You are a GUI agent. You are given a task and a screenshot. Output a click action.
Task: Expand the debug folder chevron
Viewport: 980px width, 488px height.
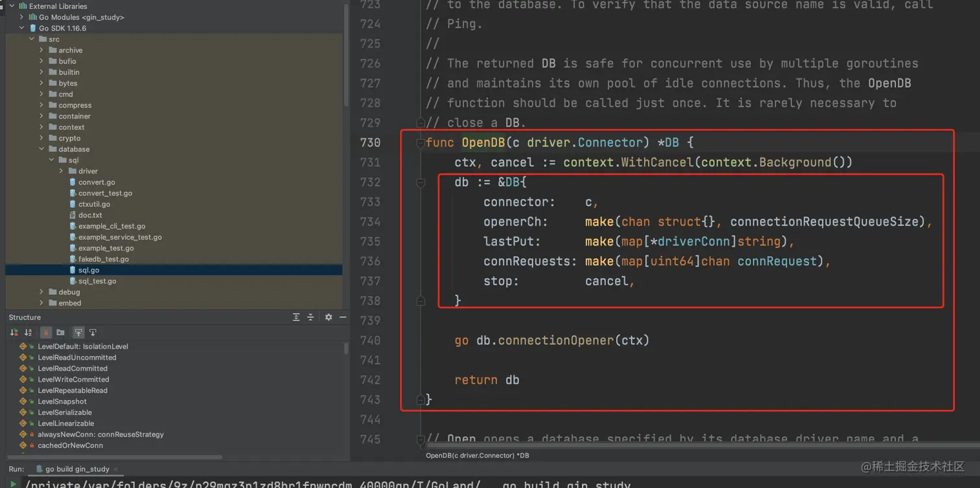point(41,292)
